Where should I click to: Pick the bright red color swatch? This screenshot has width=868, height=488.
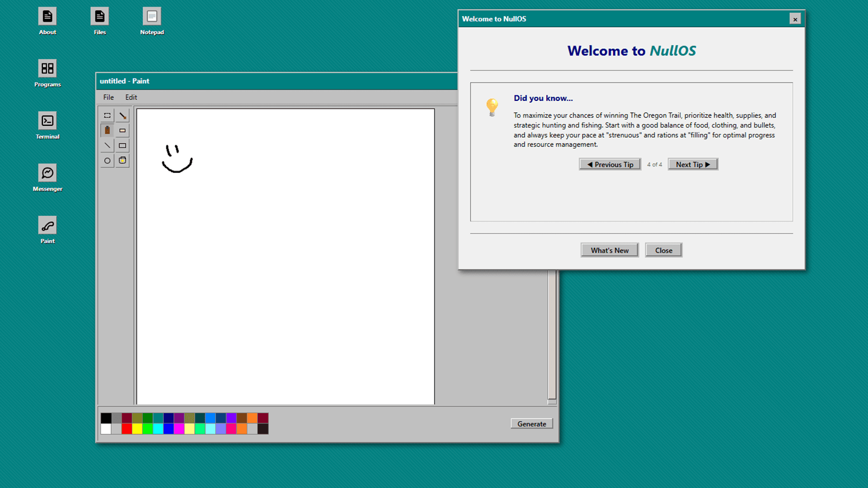click(127, 429)
